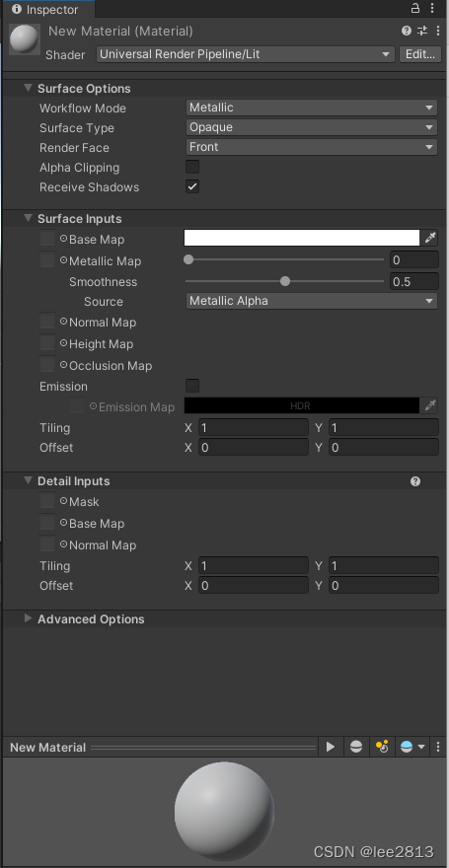449x868 pixels.
Task: Click the Edit... shader button
Action: 420,54
